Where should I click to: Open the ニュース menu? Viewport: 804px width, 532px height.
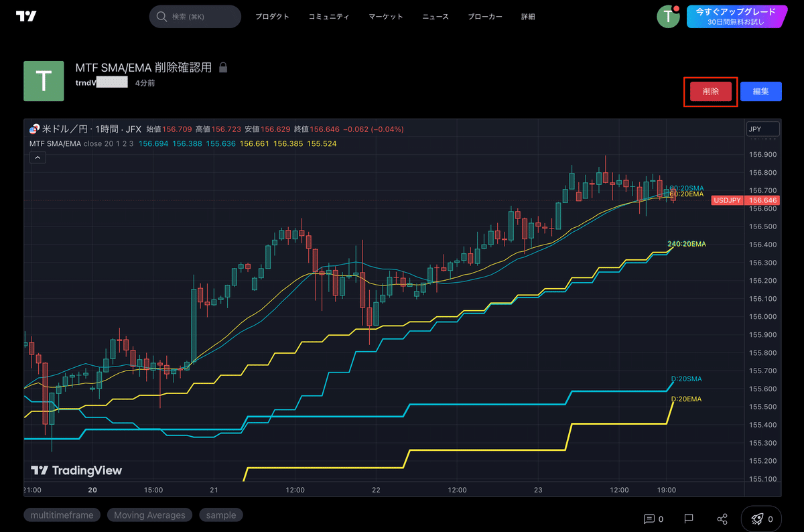435,17
